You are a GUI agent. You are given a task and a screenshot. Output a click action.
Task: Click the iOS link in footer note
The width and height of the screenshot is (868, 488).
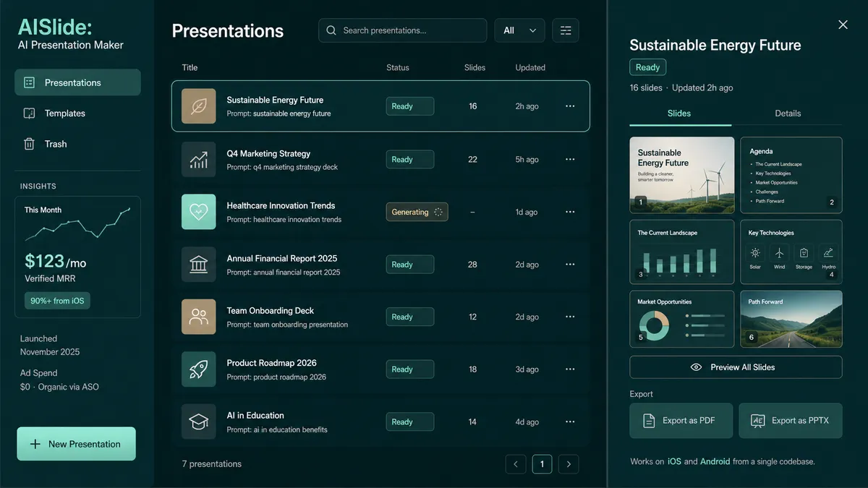coord(674,461)
